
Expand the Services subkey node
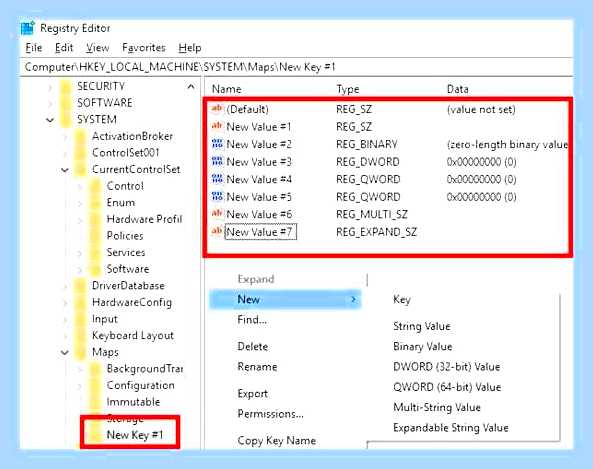tap(80, 253)
